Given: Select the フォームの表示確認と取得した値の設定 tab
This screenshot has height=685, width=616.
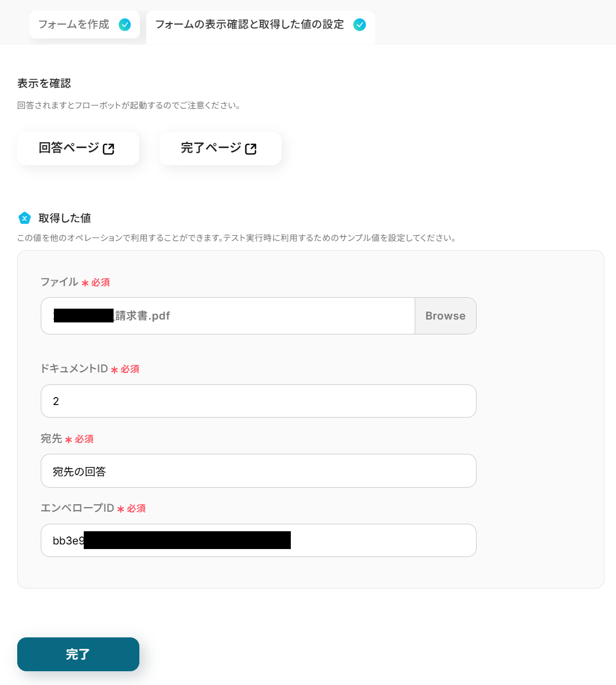Looking at the screenshot, I should click(260, 26).
